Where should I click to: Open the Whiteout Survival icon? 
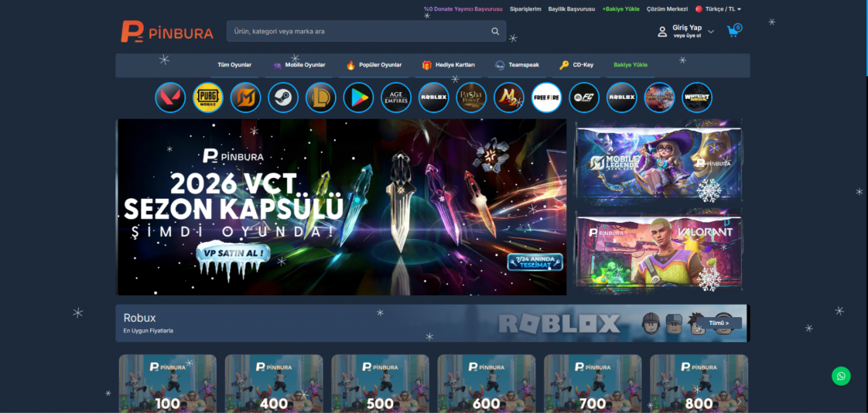point(697,97)
